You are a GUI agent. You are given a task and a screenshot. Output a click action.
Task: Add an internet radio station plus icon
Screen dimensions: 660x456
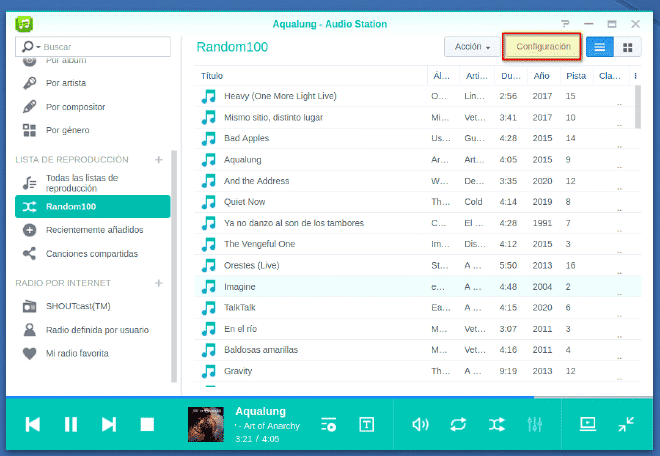click(x=159, y=283)
